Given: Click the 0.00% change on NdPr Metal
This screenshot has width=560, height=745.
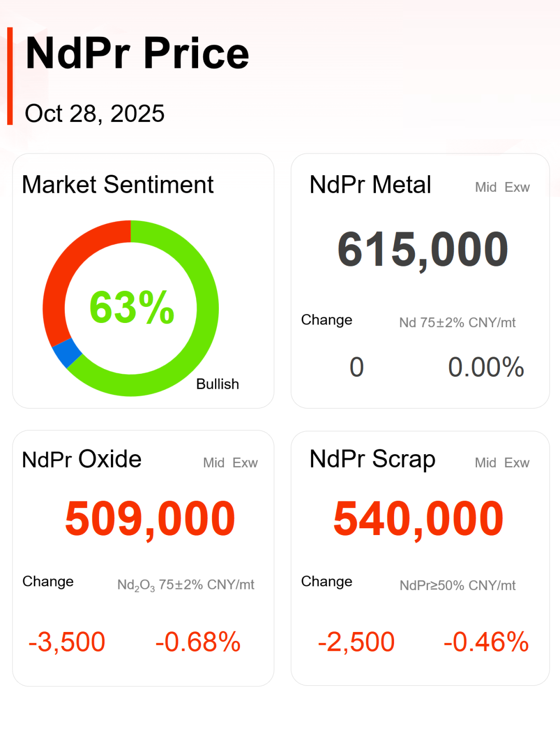Looking at the screenshot, I should [486, 367].
